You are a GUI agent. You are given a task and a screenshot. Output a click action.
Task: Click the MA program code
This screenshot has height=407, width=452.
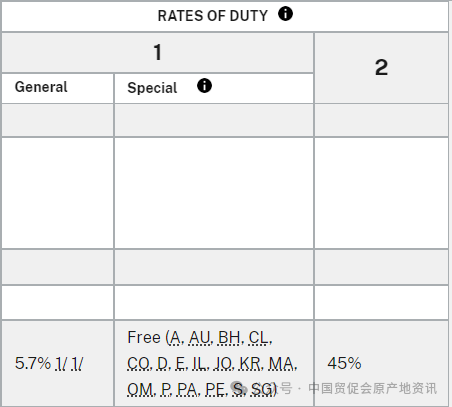click(x=282, y=364)
